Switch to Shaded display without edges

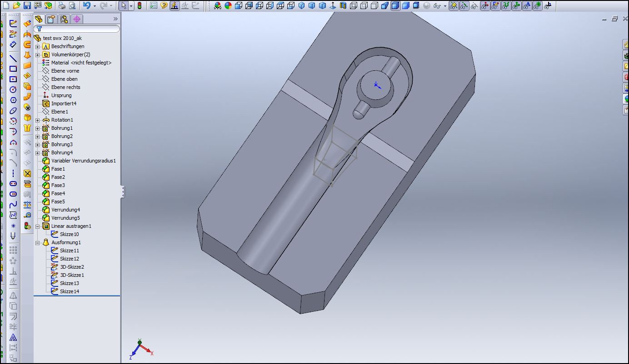point(405,6)
